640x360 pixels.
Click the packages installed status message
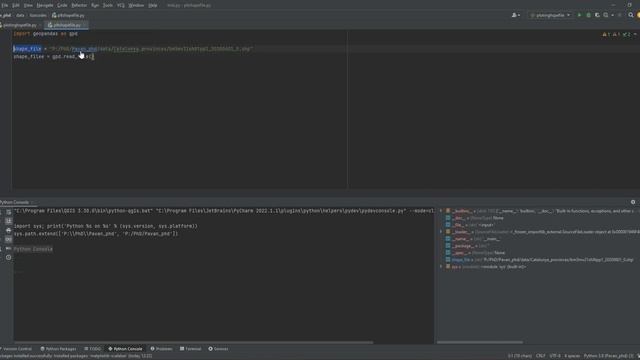(76, 356)
